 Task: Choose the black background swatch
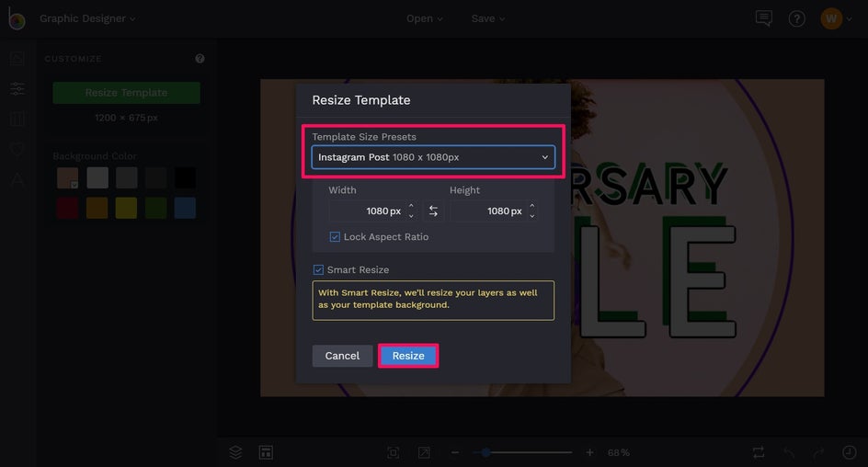(185, 178)
